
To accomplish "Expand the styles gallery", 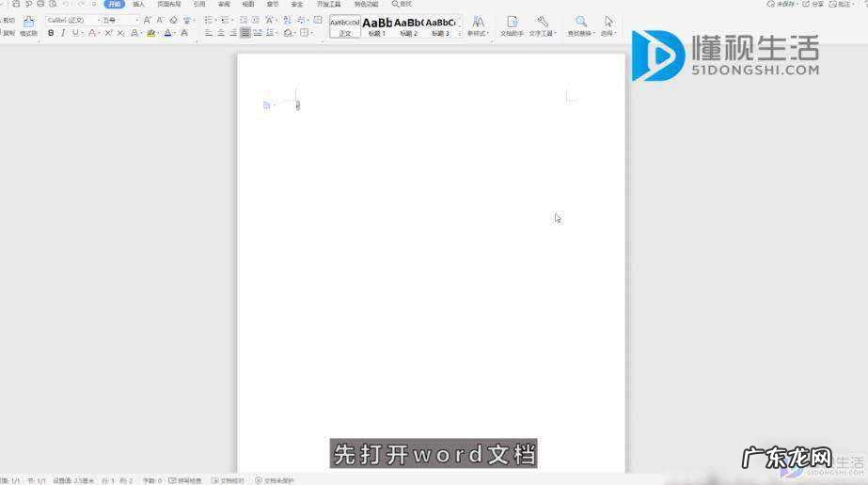I will click(x=460, y=34).
